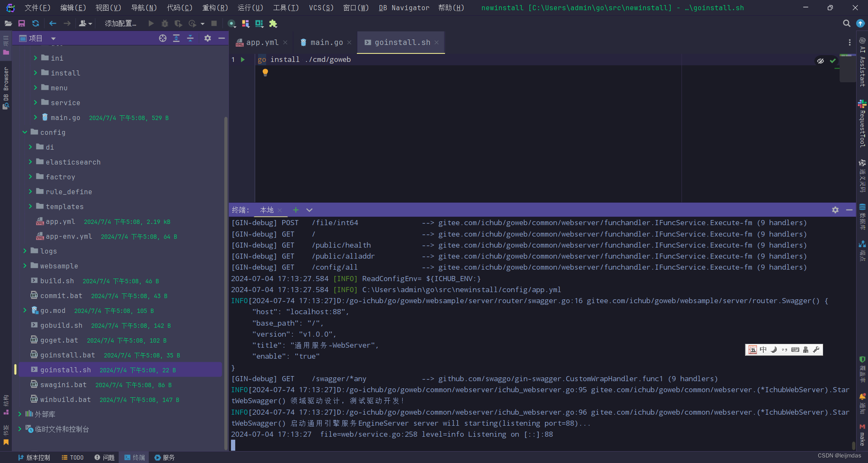
Task: Open the project folder icon in toolbar
Action: click(x=8, y=24)
